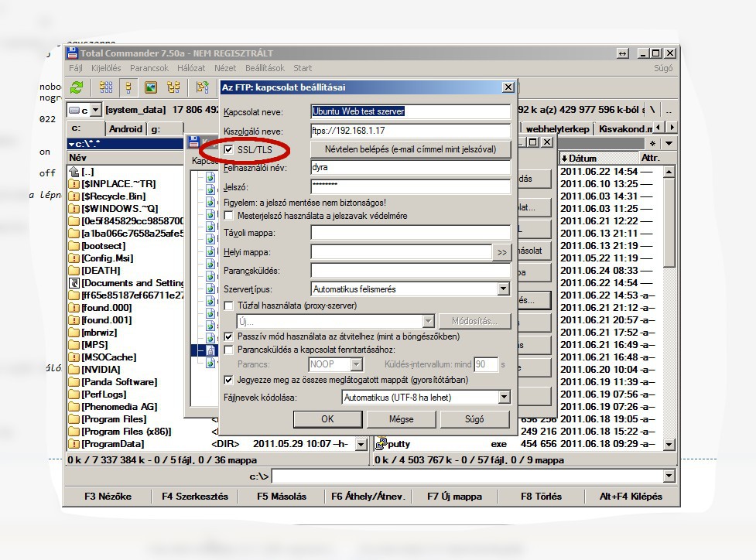Click the green Refresh toolbar icon
The height and width of the screenshot is (560, 756).
(x=77, y=87)
